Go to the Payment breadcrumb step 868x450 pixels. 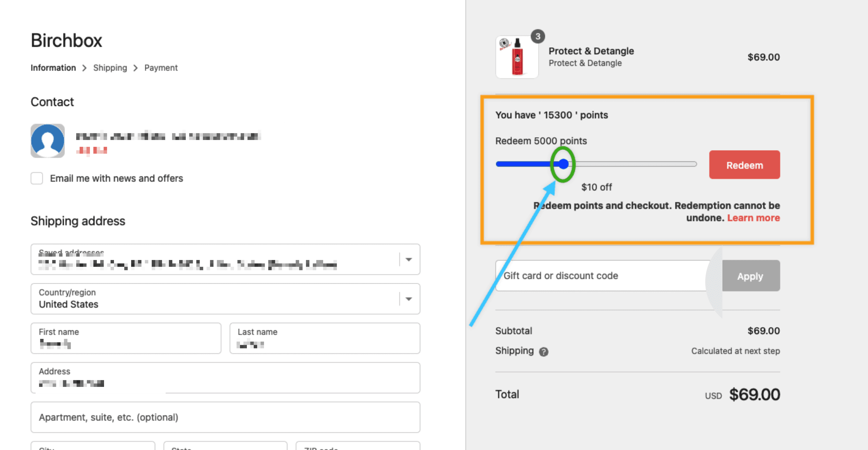point(161,68)
